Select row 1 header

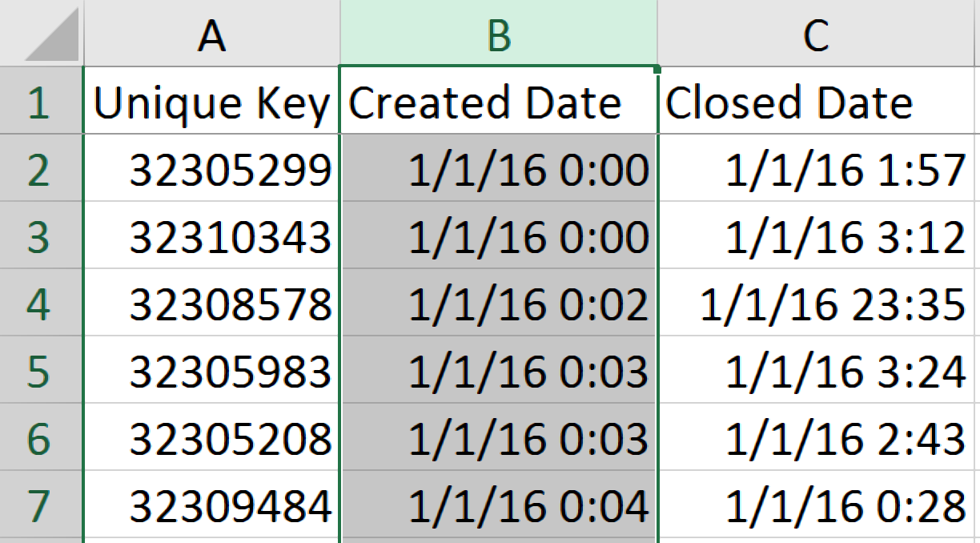[41, 101]
